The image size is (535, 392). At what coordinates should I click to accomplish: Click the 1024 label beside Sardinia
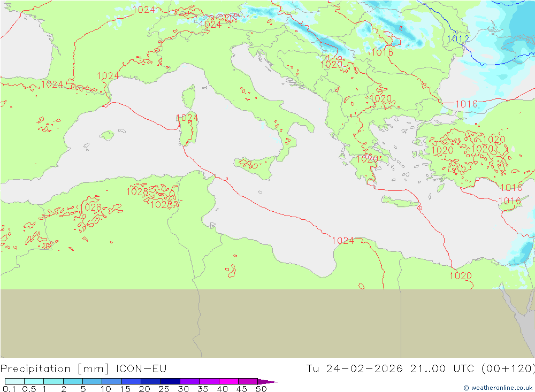point(187,118)
